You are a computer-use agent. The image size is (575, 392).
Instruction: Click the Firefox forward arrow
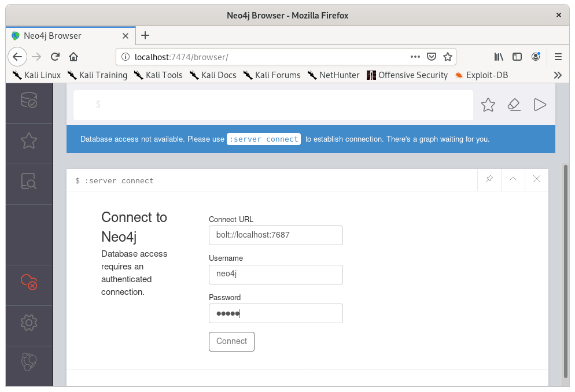[36, 57]
